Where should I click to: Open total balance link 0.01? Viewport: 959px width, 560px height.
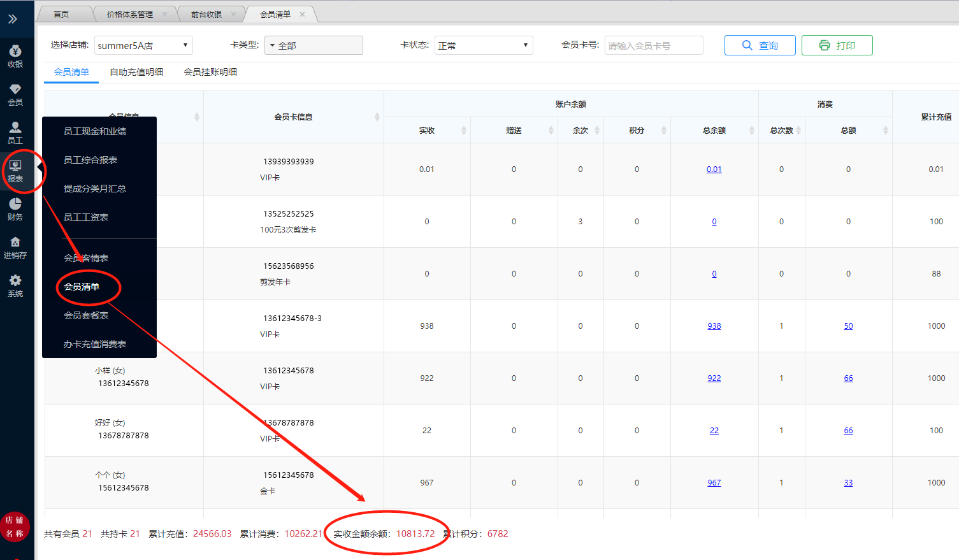pos(714,169)
